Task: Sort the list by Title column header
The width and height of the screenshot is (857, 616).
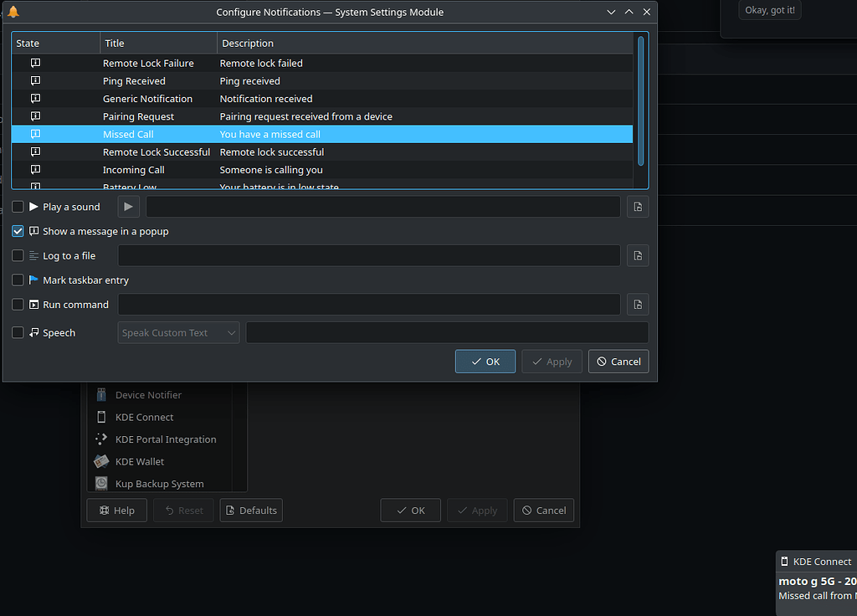Action: point(158,44)
